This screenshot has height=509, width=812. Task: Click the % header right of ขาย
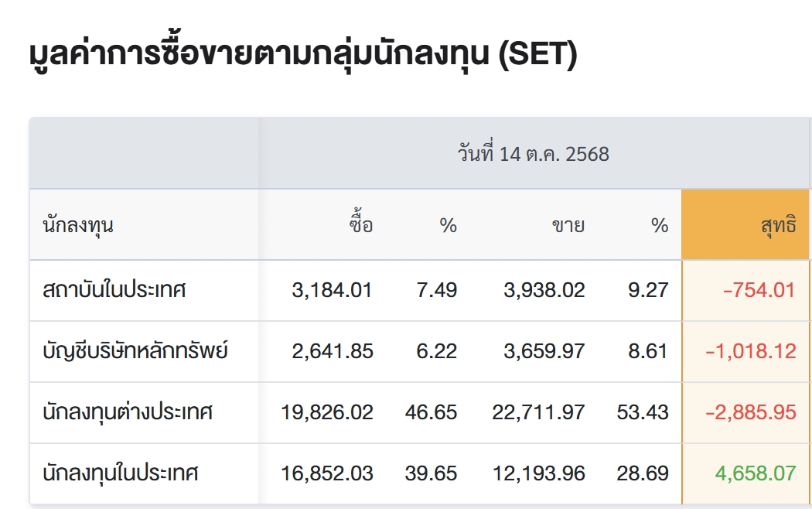click(x=659, y=226)
